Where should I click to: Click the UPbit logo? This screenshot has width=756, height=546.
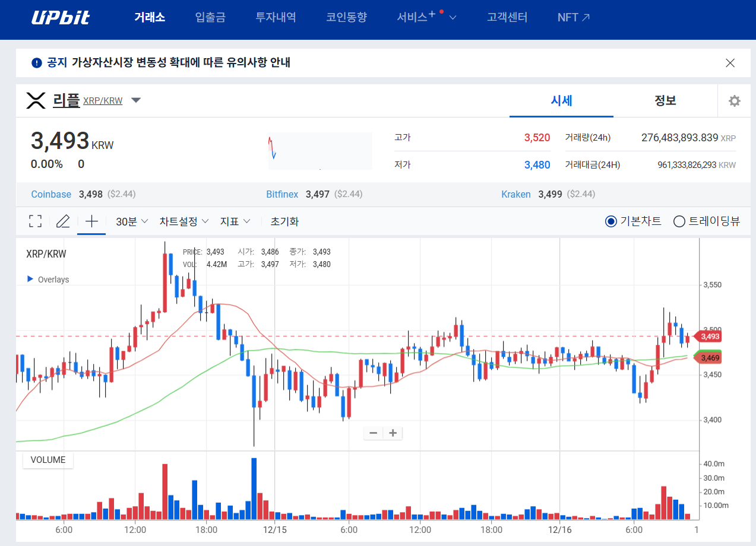[61, 17]
